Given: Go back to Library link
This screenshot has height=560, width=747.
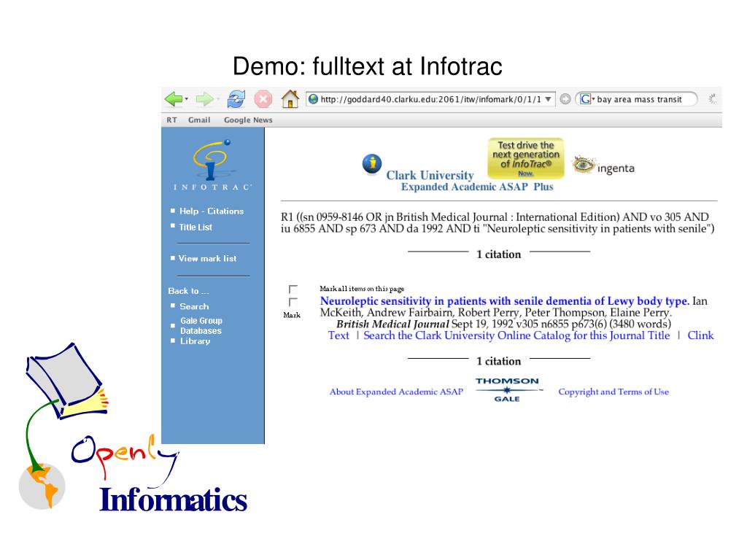Looking at the screenshot, I should tap(195, 341).
